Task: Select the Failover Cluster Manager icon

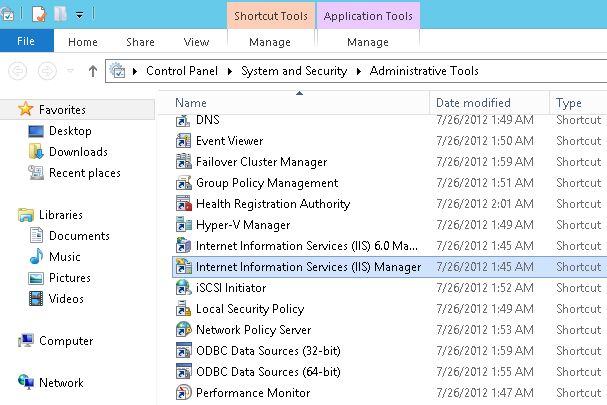Action: click(x=183, y=161)
